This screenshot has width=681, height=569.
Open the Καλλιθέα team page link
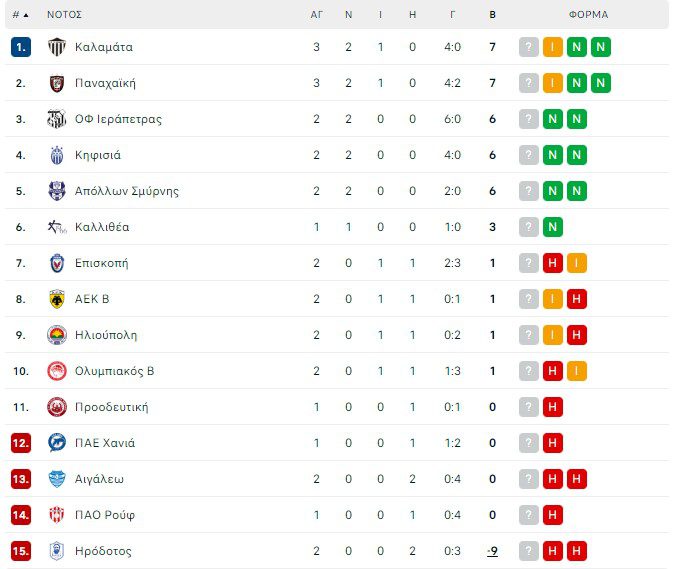(102, 227)
